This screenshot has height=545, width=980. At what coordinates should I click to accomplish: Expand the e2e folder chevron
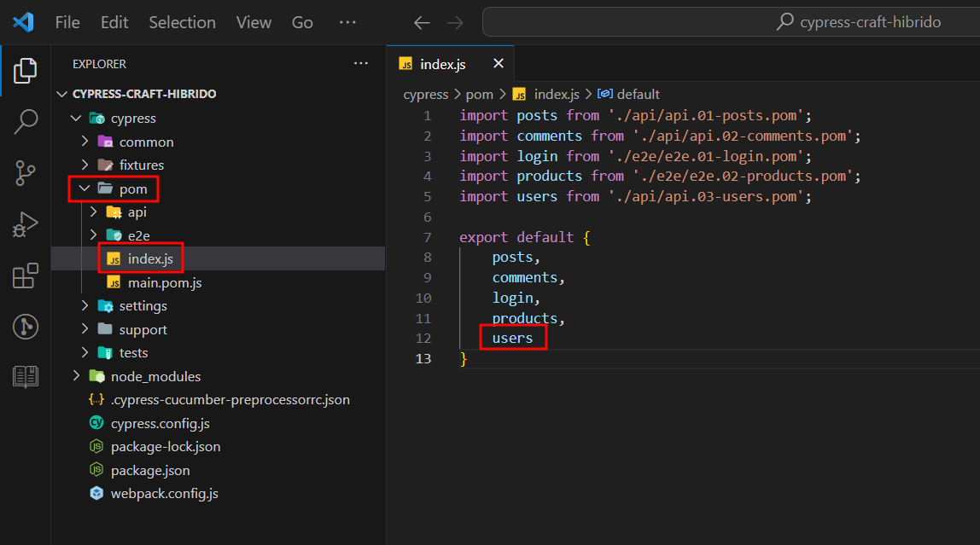point(94,235)
